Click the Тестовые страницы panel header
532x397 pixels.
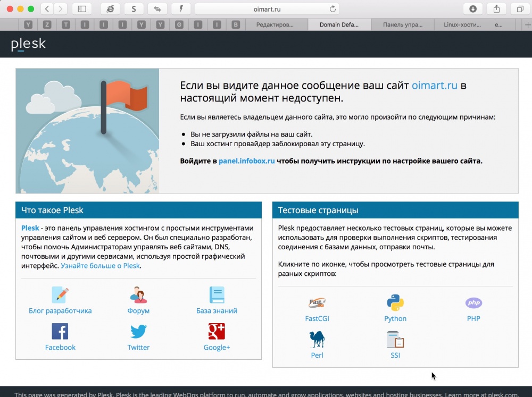pos(395,210)
